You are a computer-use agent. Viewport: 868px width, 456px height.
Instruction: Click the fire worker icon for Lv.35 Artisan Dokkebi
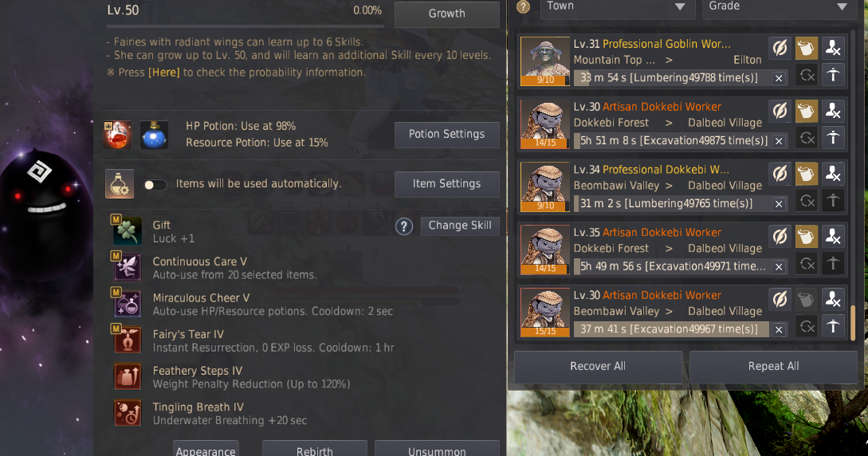pos(833,237)
